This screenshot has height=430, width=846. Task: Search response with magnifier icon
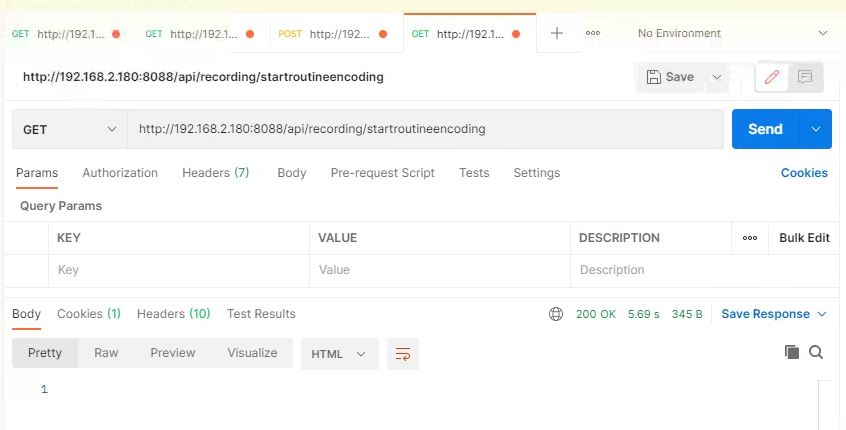pos(816,352)
